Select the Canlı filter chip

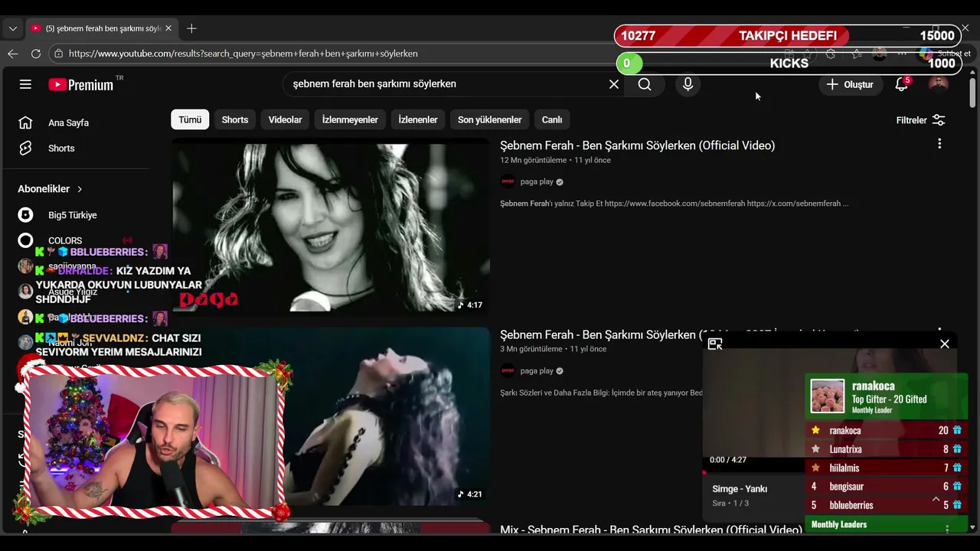tap(552, 119)
